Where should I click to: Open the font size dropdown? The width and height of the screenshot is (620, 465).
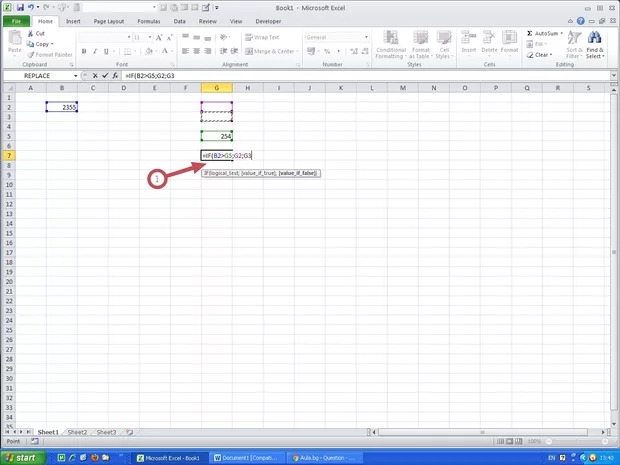pyautogui.click(x=150, y=37)
